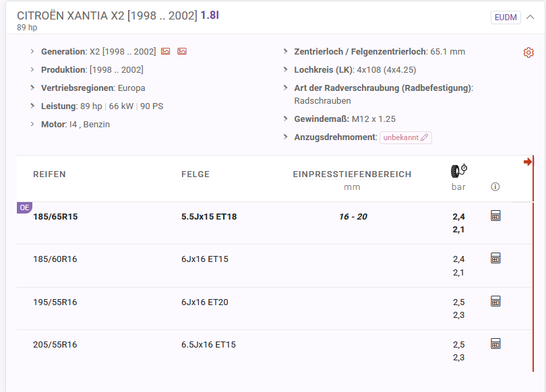This screenshot has height=392, width=546.
Task: Click rim spec 6Jx16 ET20
Action: pos(205,302)
